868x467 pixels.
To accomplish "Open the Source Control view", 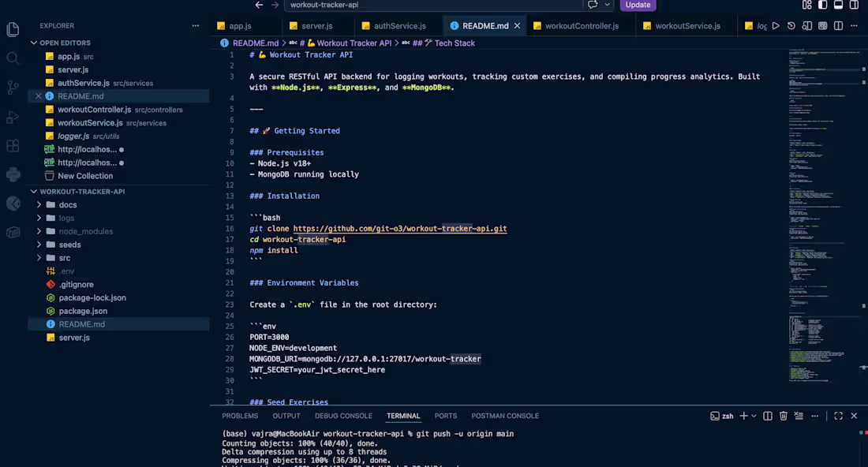I will (13, 88).
